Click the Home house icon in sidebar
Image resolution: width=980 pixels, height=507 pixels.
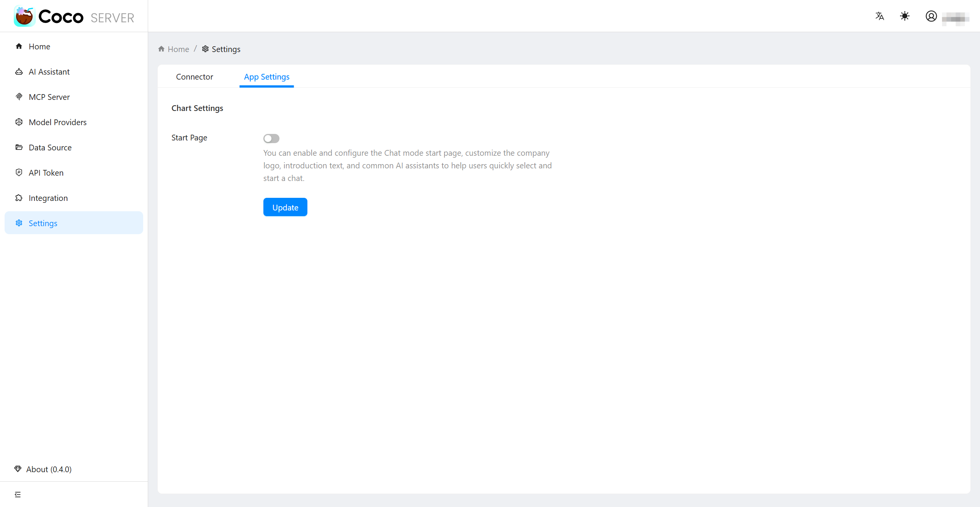click(x=19, y=46)
